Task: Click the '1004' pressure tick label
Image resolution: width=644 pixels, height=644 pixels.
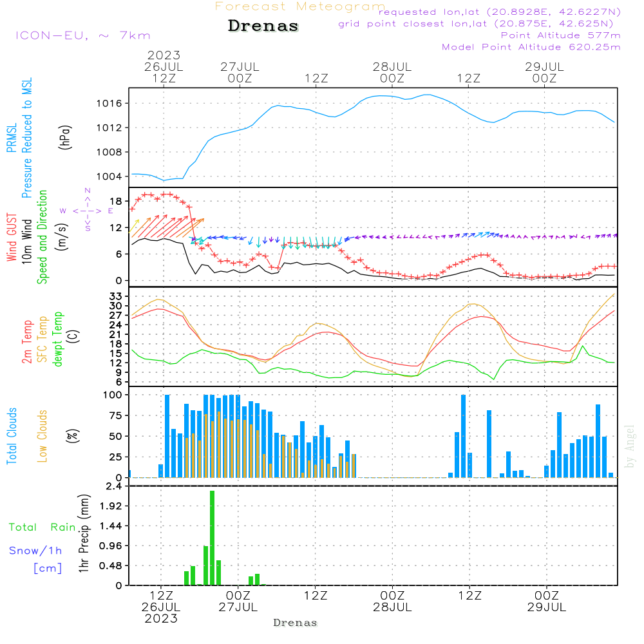Action: click(x=109, y=176)
